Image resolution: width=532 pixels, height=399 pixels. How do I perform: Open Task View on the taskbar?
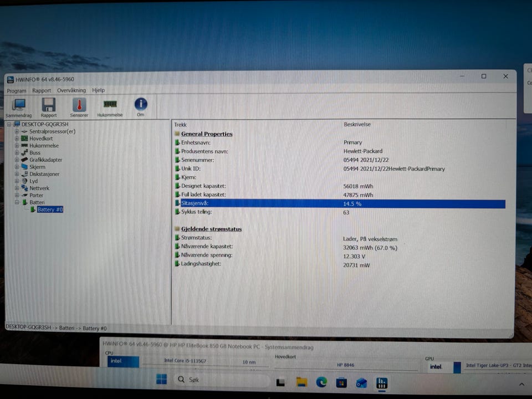(280, 383)
